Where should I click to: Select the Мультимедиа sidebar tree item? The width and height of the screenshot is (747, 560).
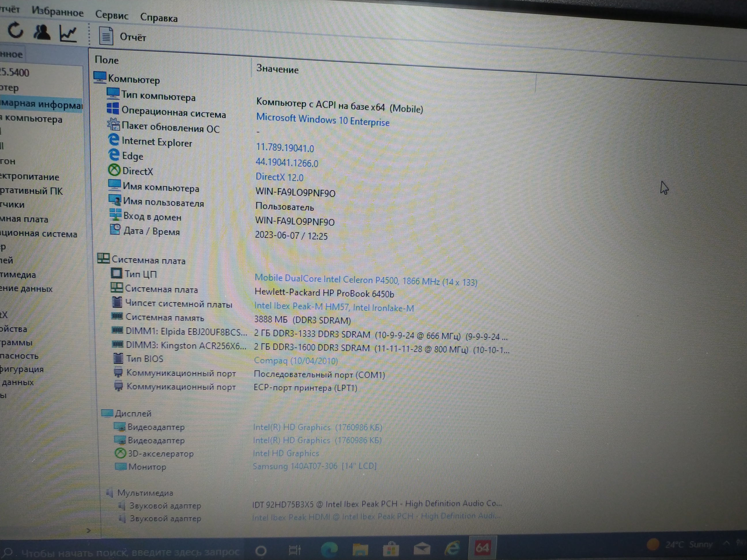(18, 275)
